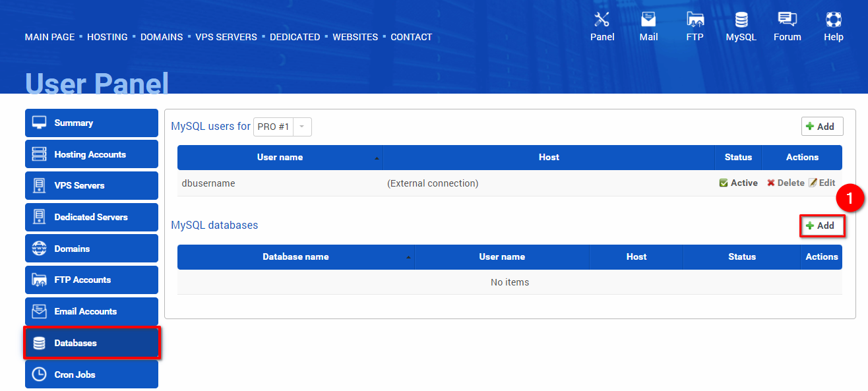Screen dimensions: 868x391
Task: Click the Email Accounts envelope icon
Action: 40,311
